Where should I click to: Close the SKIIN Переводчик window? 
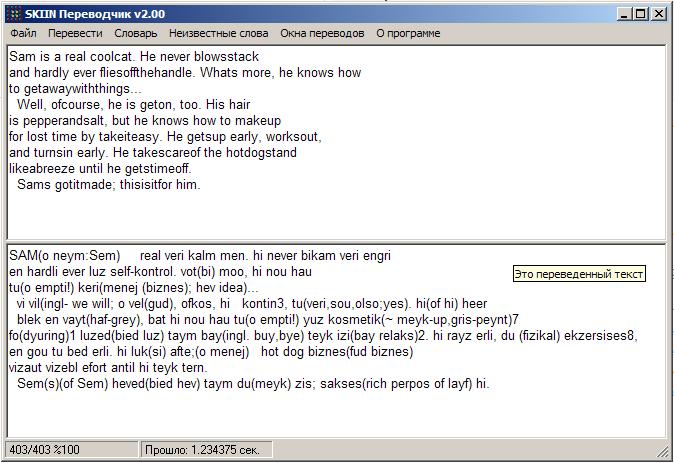pos(659,14)
